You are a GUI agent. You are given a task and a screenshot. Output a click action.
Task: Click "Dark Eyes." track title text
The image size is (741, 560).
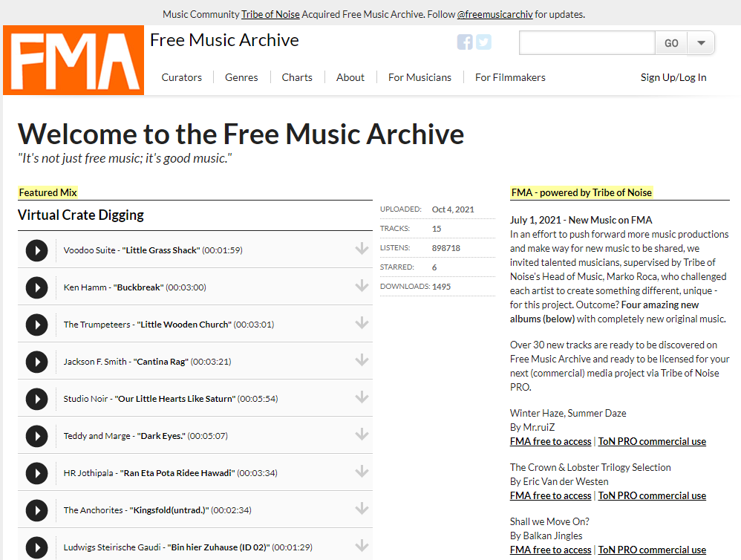(161, 436)
